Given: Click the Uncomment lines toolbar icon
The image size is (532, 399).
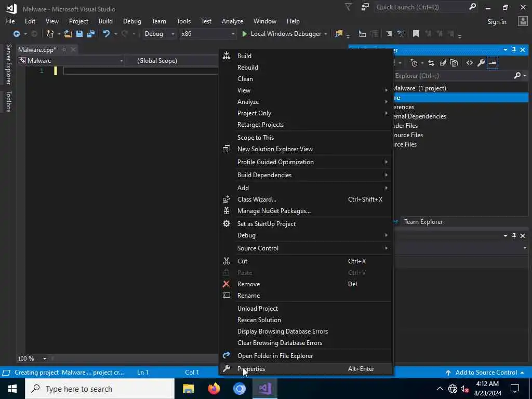Looking at the screenshot, I should pyautogui.click(x=401, y=34).
